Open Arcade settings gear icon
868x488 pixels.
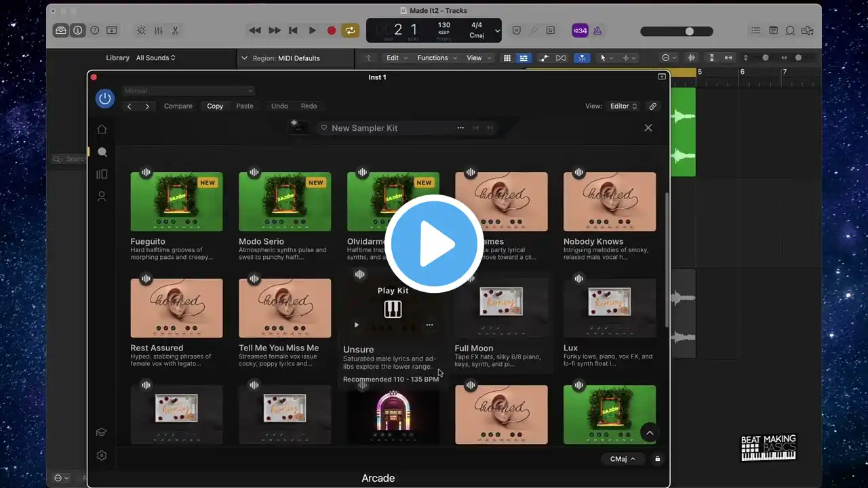[102, 455]
